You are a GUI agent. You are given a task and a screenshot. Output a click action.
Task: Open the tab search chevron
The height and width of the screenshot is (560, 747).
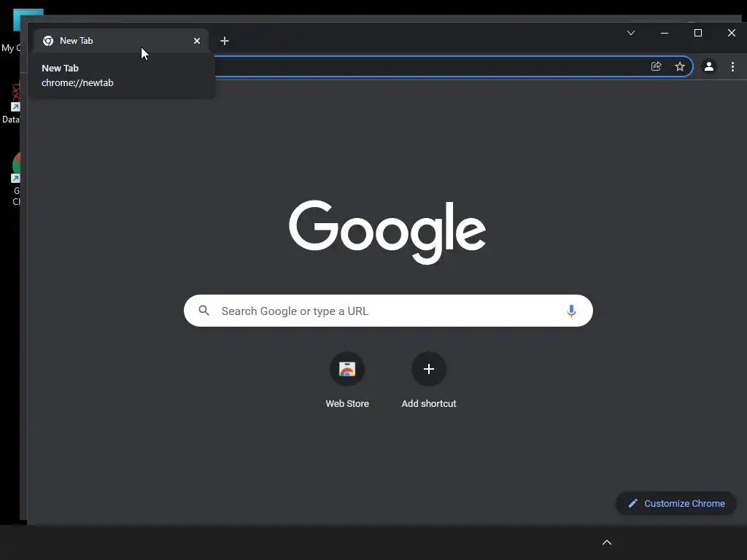[x=631, y=33]
